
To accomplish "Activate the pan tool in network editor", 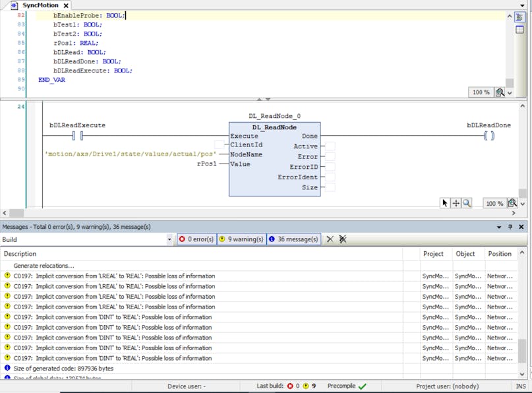I will tap(456, 203).
